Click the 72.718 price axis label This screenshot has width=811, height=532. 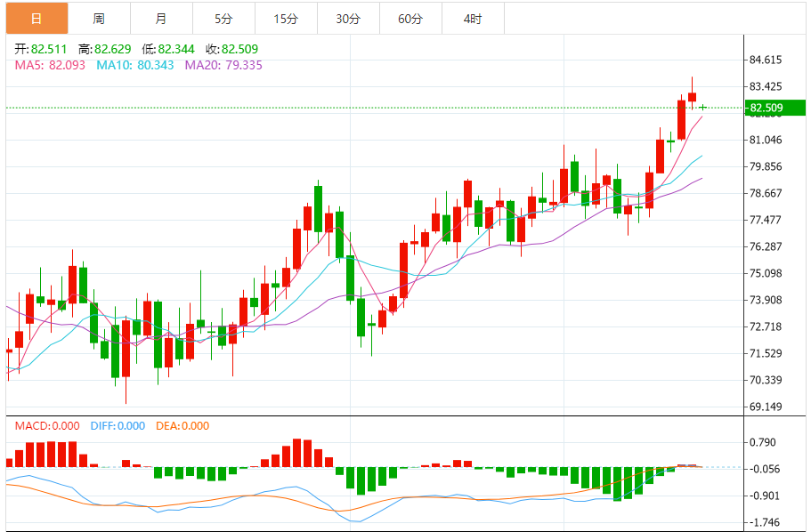(766, 326)
